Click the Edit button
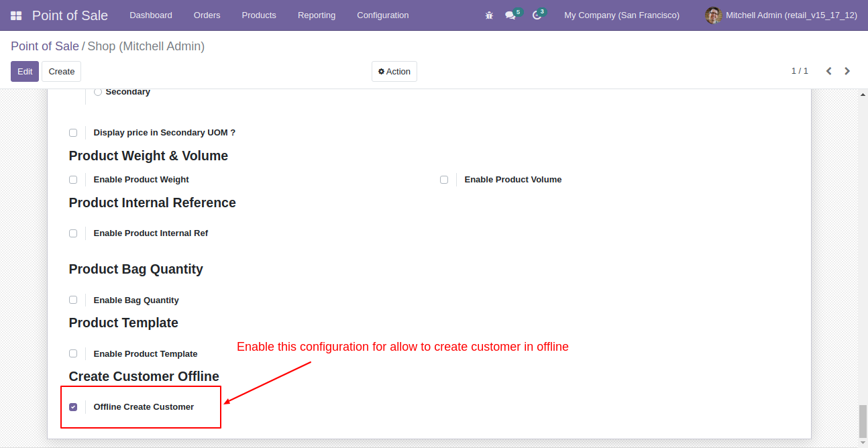This screenshot has width=868, height=448. pos(25,72)
